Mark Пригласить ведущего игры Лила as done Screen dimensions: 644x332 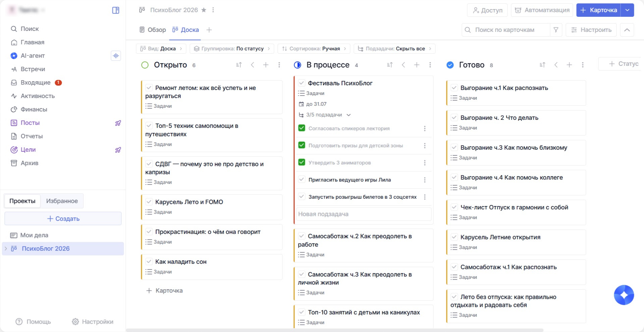coord(302,179)
